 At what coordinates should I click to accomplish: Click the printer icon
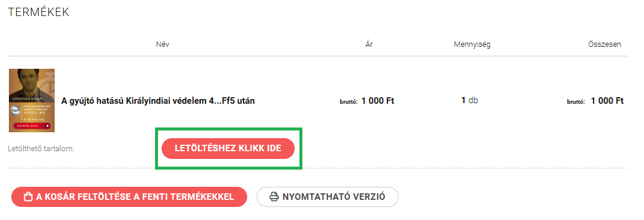[274, 197]
